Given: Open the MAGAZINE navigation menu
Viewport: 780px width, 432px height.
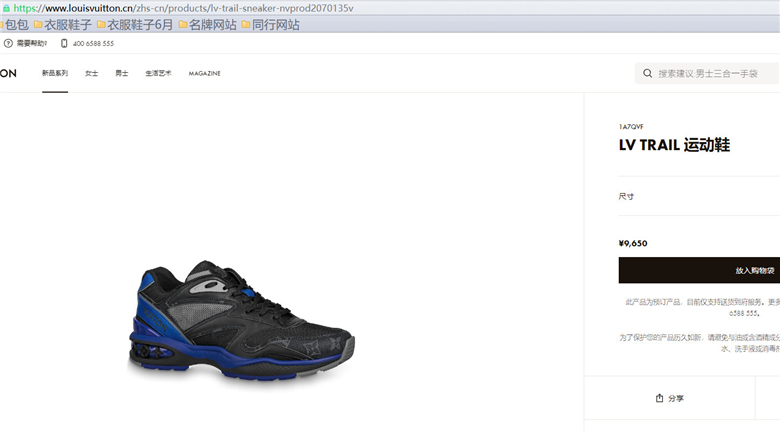Looking at the screenshot, I should coord(204,73).
